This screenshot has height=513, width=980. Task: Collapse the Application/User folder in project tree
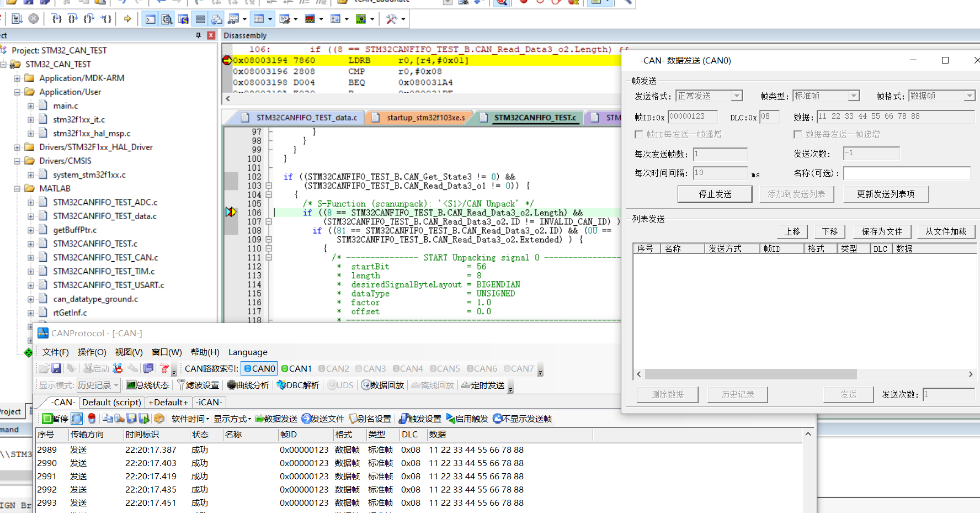[17, 92]
